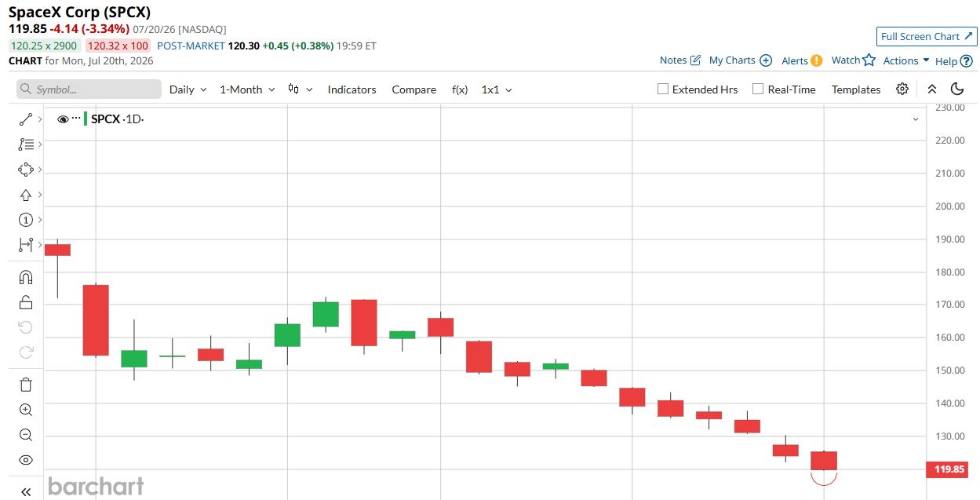Viewport: 980px width, 500px height.
Task: Click the trash delete drawings icon
Action: tap(25, 385)
